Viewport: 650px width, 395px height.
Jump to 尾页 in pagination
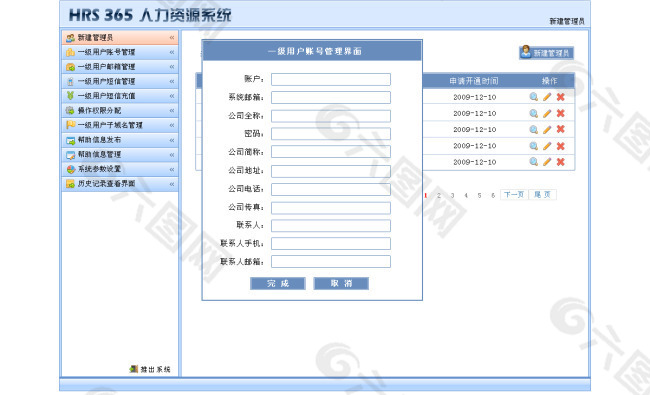point(542,195)
